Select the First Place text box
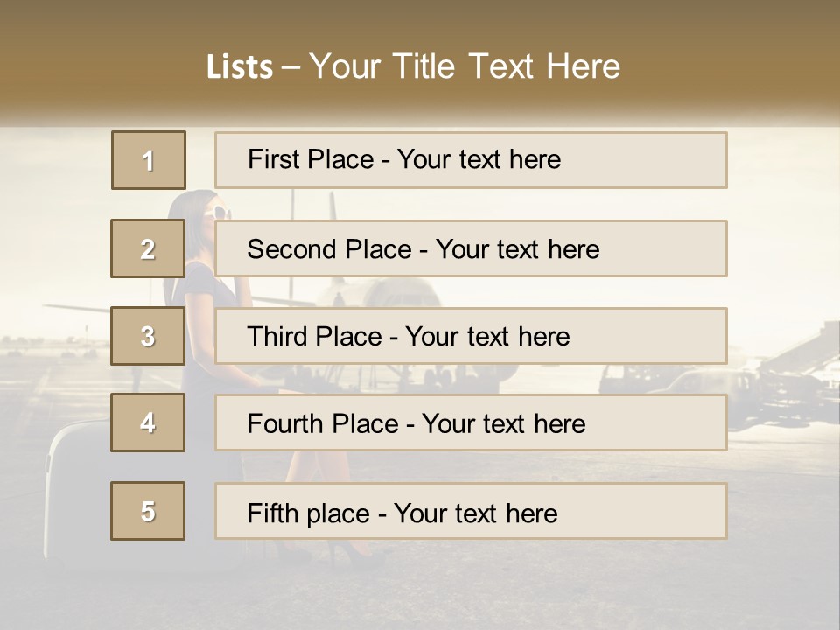Viewport: 840px width, 630px height. click(x=471, y=160)
